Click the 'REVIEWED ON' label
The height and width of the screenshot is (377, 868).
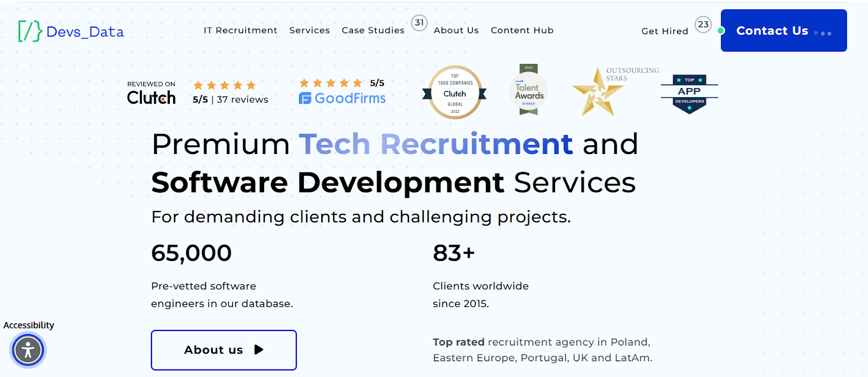151,84
